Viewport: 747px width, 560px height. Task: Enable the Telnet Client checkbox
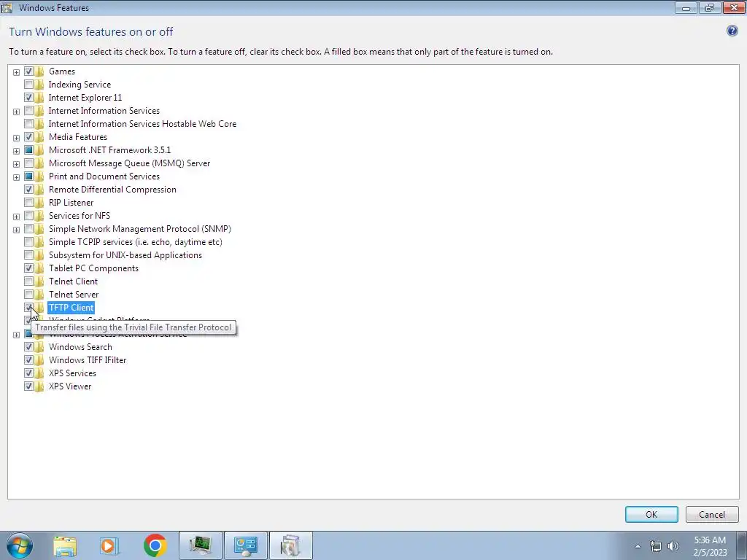28,281
